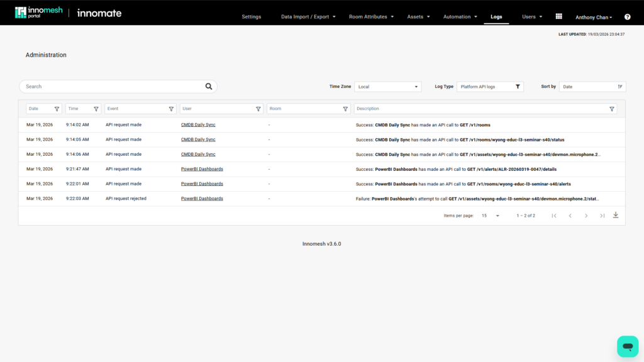Switch to the Settings tab

251,17
